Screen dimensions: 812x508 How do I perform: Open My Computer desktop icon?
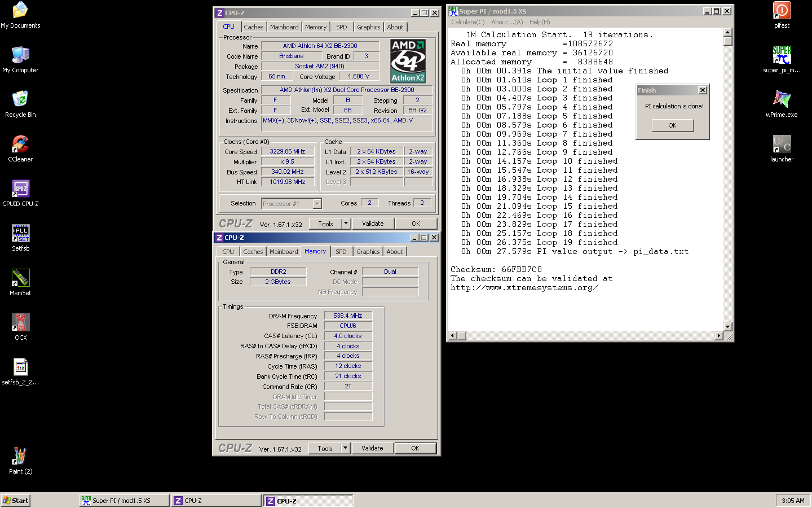click(20, 59)
